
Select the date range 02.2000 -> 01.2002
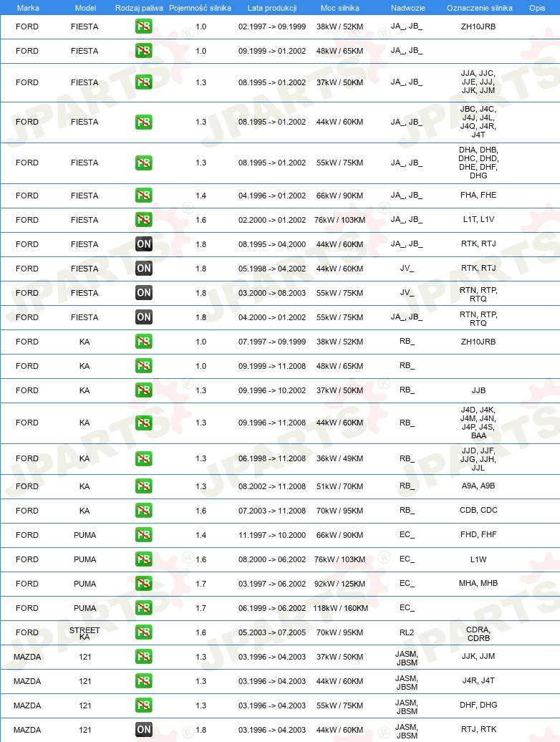(x=272, y=220)
